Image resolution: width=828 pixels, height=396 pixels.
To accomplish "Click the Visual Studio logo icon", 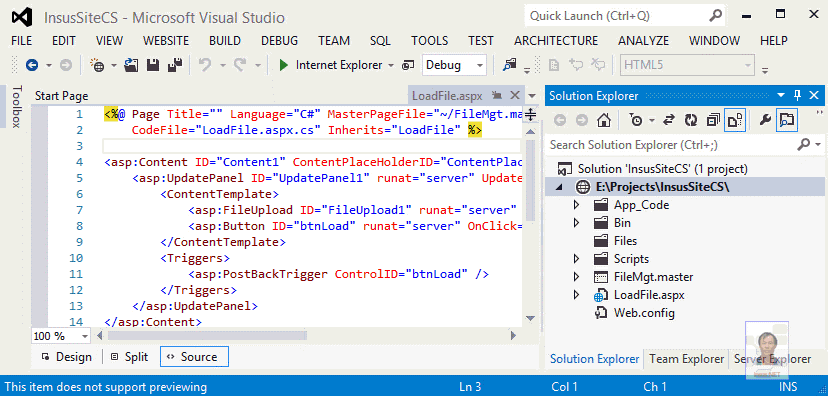I will pyautogui.click(x=23, y=17).
